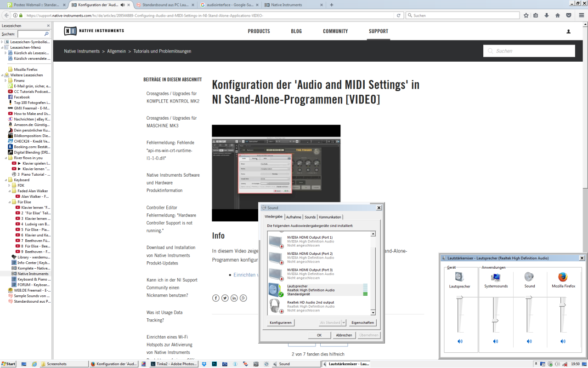Reload the page in Firefox address bar
Image resolution: width=588 pixels, height=368 pixels.
point(399,15)
